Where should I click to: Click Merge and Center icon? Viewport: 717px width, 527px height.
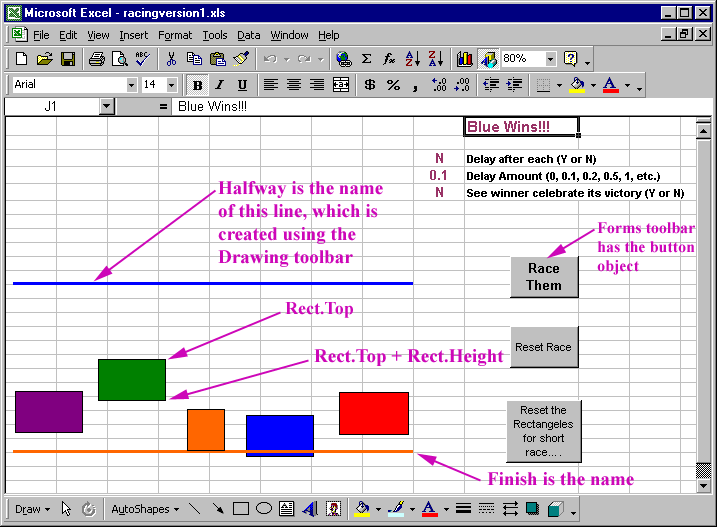(341, 85)
